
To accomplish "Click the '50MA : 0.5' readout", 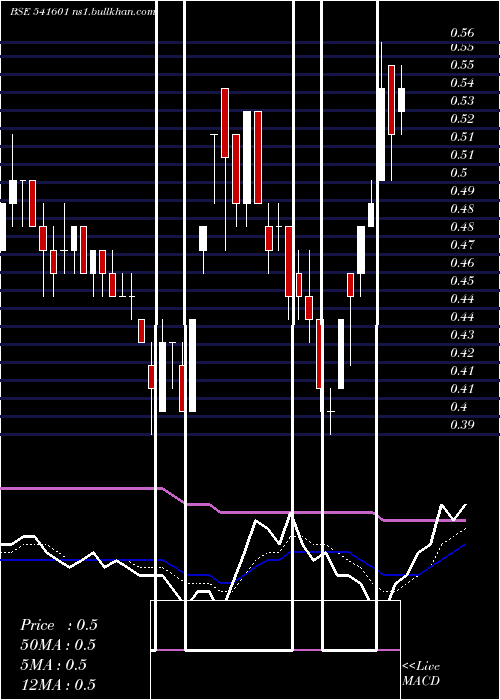I will point(58,645).
